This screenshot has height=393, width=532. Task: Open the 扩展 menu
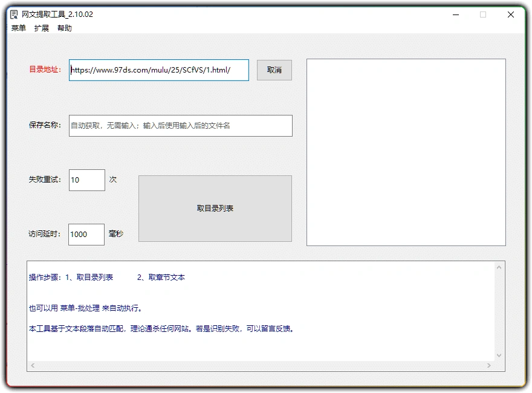pos(41,28)
